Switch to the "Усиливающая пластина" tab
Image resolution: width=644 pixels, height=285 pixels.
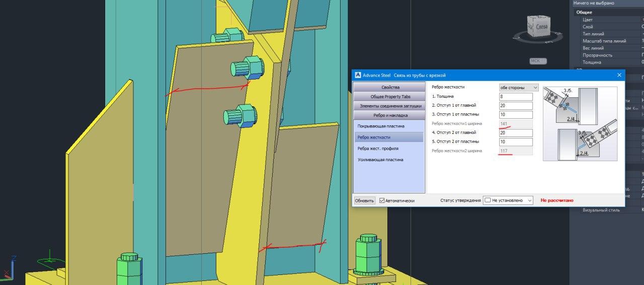pos(380,160)
